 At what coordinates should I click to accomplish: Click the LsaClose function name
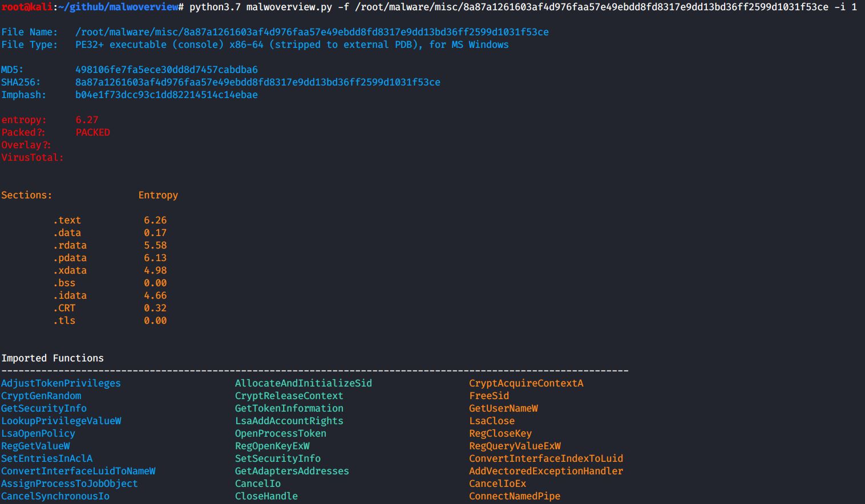tap(492, 421)
